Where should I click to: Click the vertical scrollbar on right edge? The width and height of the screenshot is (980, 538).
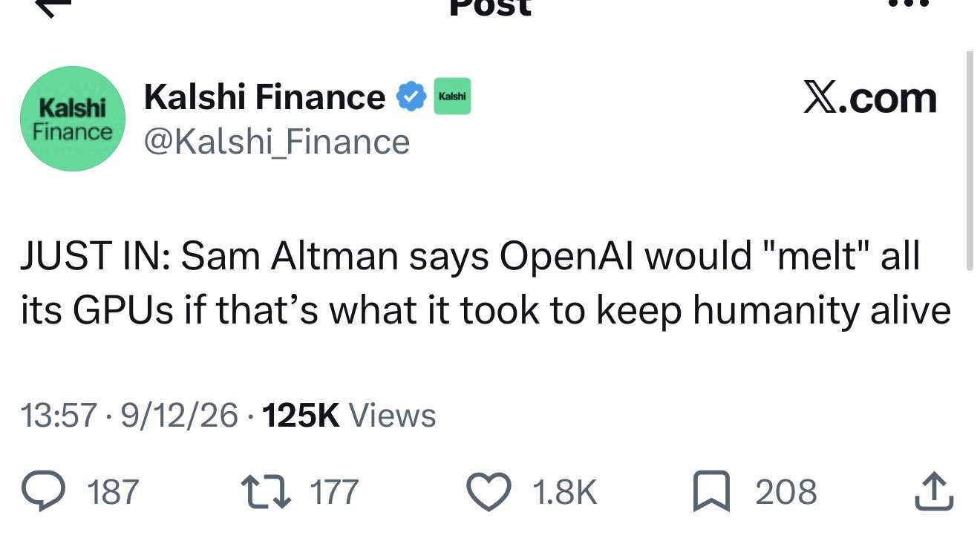969,161
